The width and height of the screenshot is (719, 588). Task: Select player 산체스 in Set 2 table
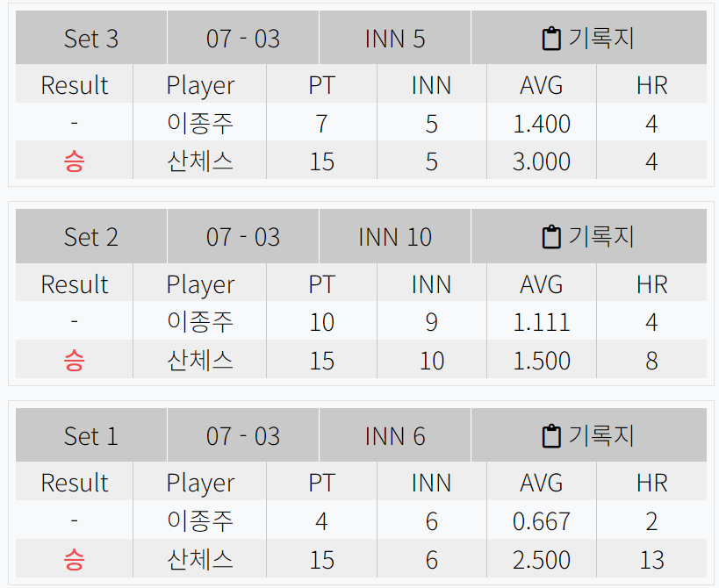pos(199,360)
